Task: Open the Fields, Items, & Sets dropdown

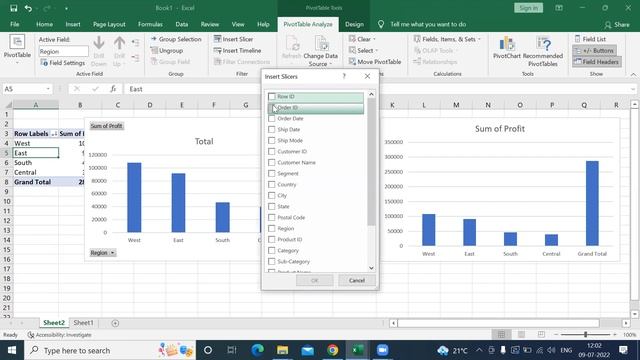Action: coord(447,39)
